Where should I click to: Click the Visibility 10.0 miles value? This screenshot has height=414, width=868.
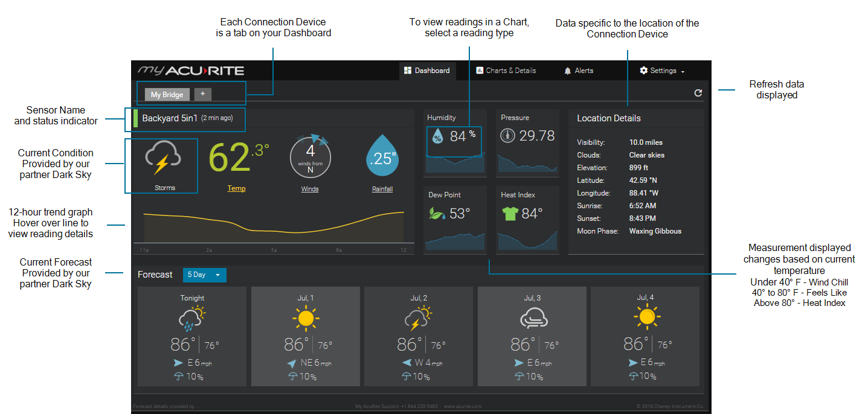point(646,142)
